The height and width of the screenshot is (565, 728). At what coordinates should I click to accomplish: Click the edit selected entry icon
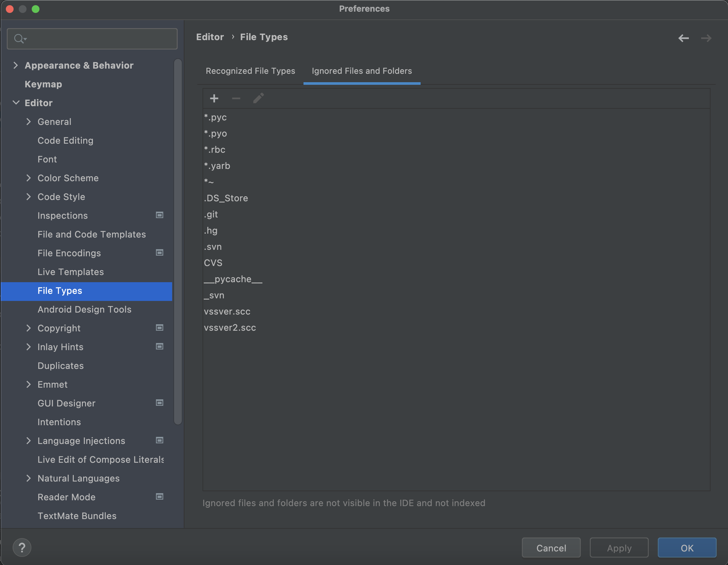[x=258, y=99]
